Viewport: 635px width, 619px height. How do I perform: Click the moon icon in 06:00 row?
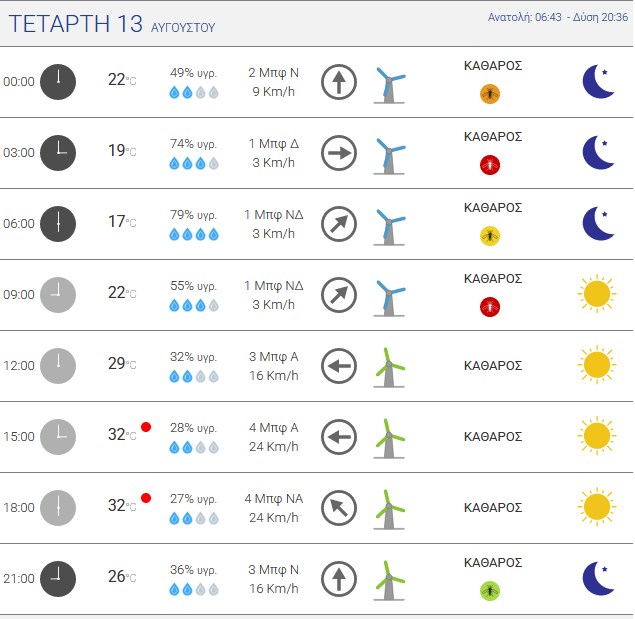598,224
